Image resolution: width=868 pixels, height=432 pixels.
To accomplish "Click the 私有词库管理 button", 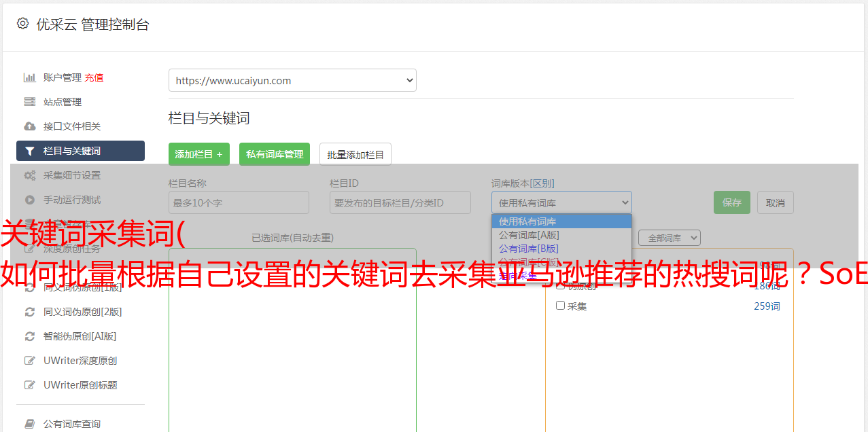I will tap(275, 154).
